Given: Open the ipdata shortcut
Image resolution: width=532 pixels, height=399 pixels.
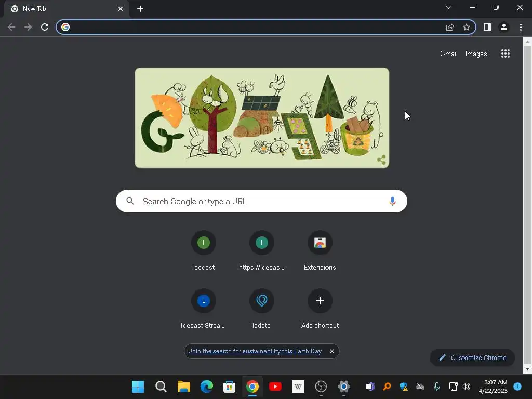Looking at the screenshot, I should pos(262,309).
